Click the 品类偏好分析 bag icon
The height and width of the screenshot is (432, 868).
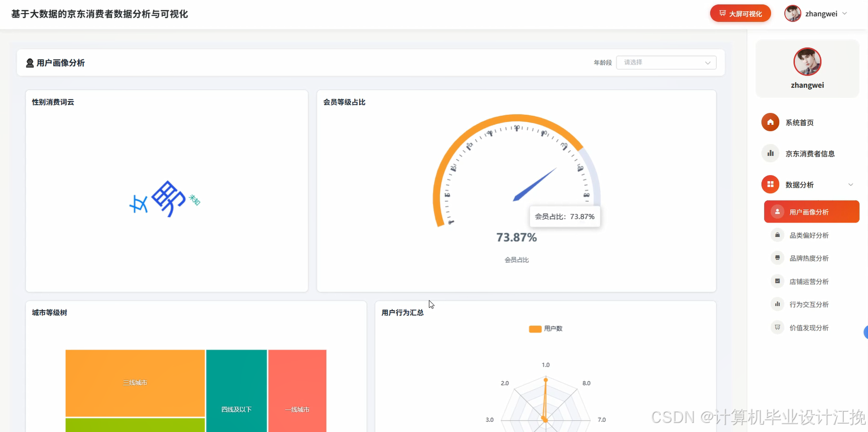coord(778,235)
